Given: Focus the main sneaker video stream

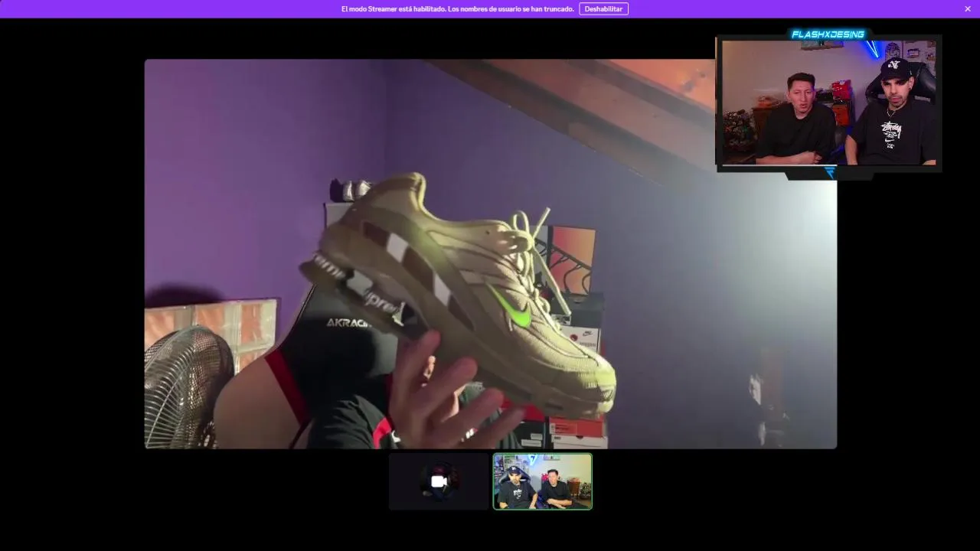Looking at the screenshot, I should point(491,253).
